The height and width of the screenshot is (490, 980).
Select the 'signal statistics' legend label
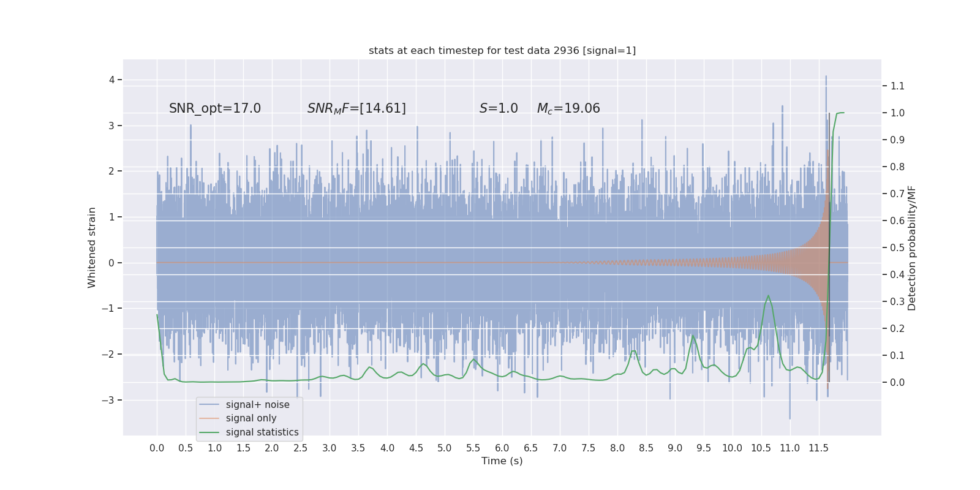(x=262, y=432)
